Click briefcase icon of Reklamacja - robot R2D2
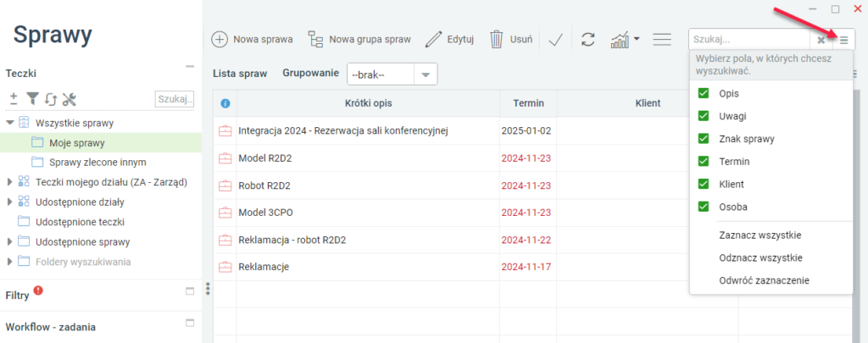This screenshot has width=868, height=343. point(225,241)
